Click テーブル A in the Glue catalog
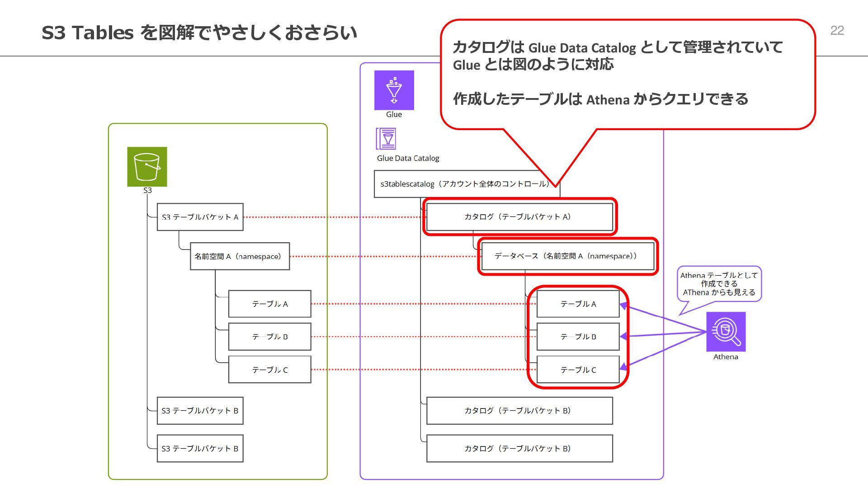Viewport: 868px width, 488px height. 578,304
